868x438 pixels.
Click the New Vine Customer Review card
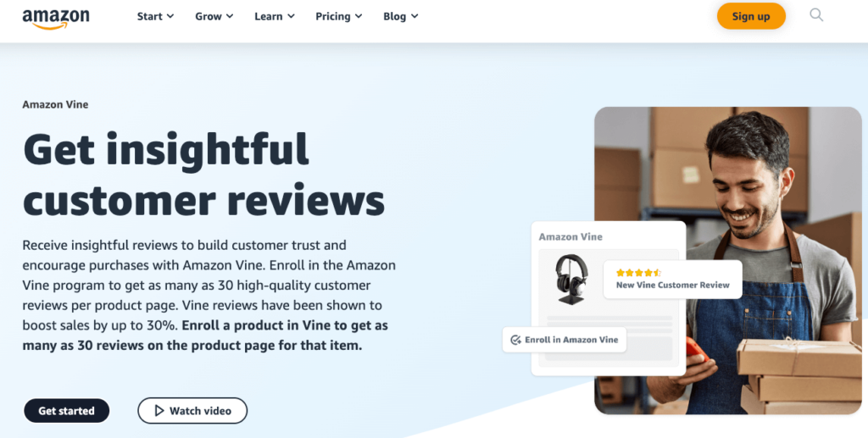[x=672, y=280]
